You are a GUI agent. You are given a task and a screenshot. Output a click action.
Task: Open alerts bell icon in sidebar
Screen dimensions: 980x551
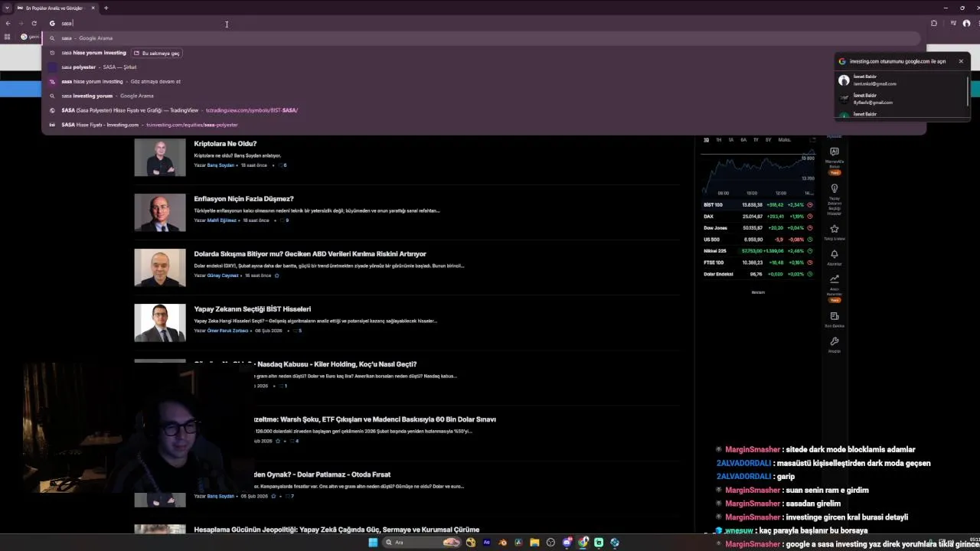835,254
